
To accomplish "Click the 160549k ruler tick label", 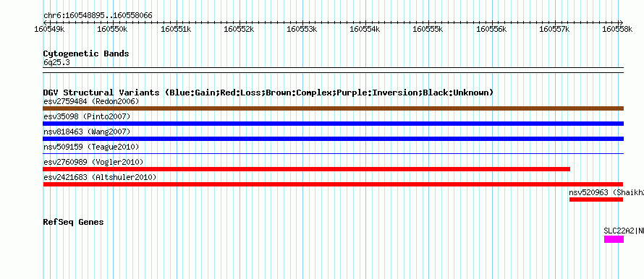I will point(49,30).
